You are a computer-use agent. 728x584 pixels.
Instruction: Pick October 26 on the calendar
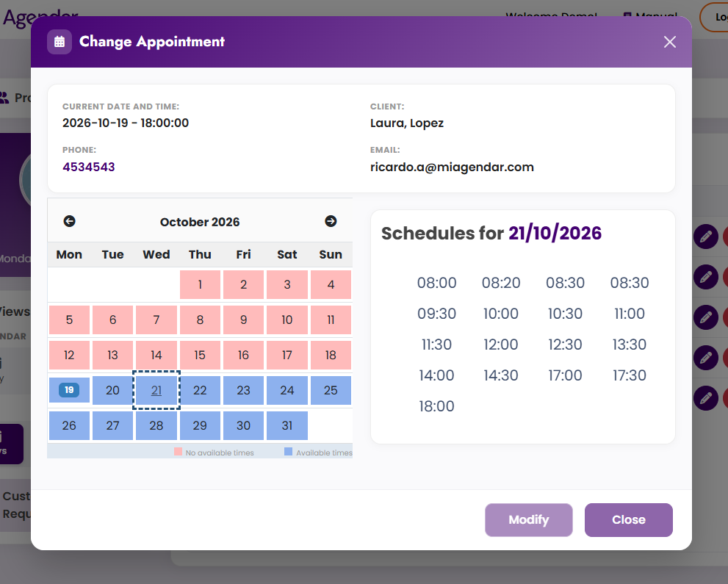(x=69, y=426)
